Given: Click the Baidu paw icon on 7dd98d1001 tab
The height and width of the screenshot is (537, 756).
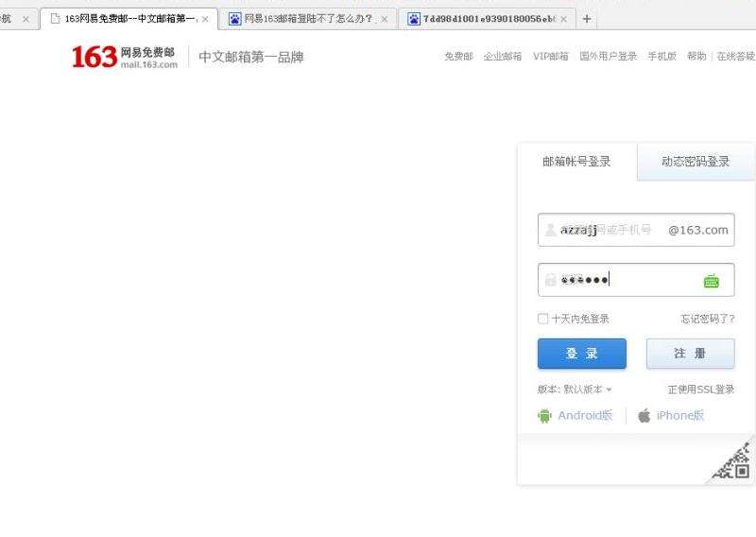Looking at the screenshot, I should click(x=414, y=19).
